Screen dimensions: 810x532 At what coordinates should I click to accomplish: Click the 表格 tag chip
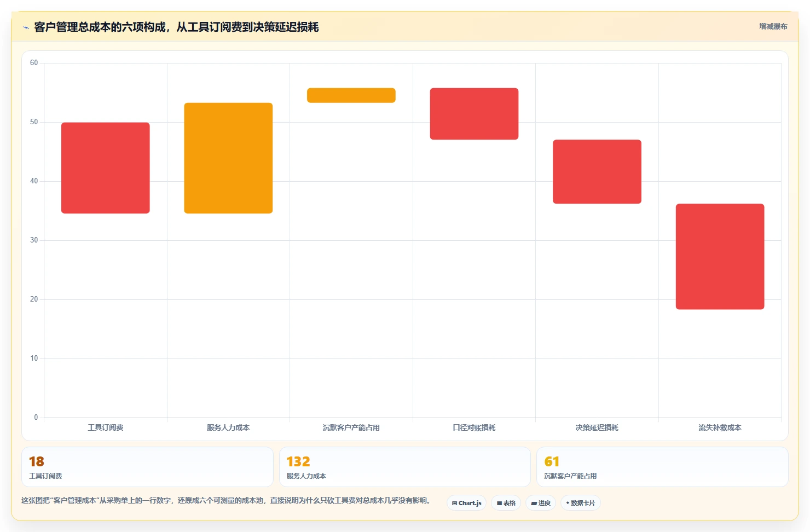pyautogui.click(x=506, y=503)
